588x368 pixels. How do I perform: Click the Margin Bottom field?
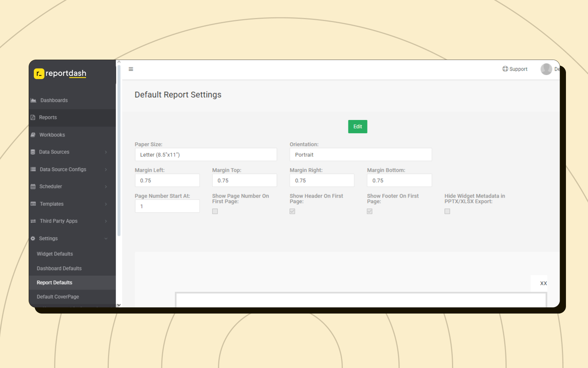399,180
